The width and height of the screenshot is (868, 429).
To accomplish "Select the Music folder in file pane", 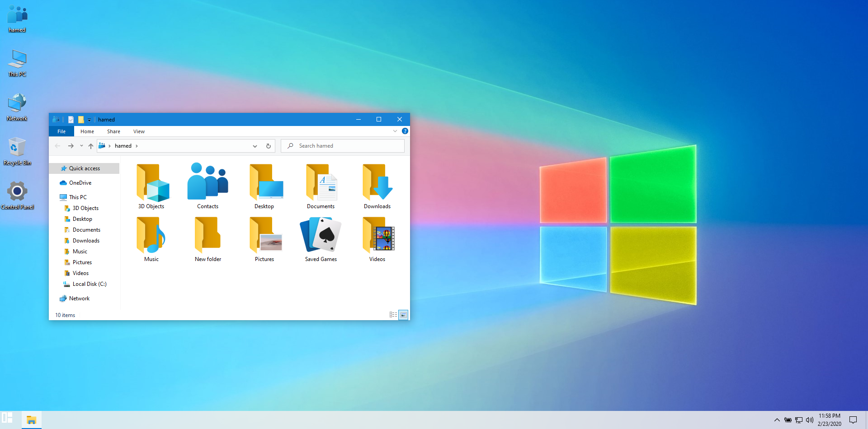I will (x=151, y=235).
